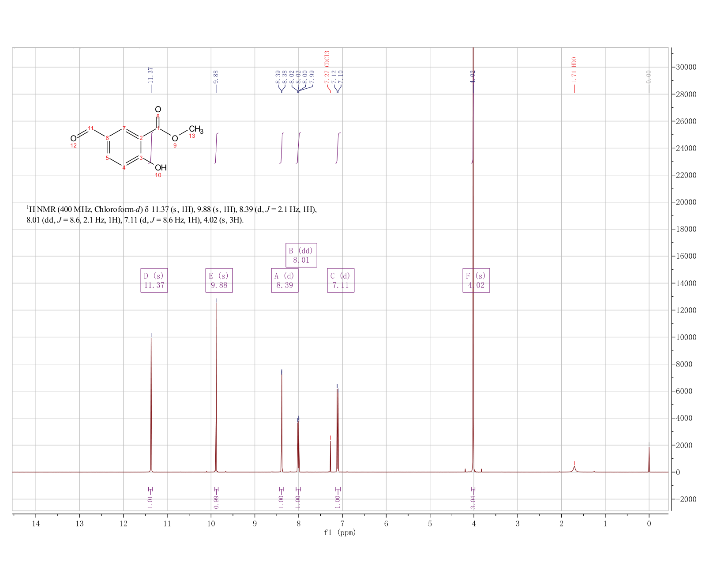Screen dimensions: 728x563
Task: Click the 0.99 integral label near 9.88 ppm
Action: (x=216, y=502)
